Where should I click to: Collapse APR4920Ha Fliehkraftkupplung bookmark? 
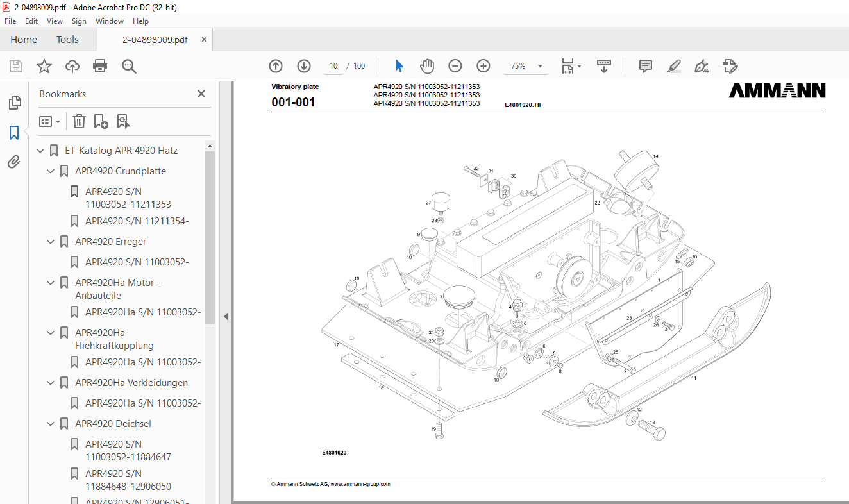[51, 333]
